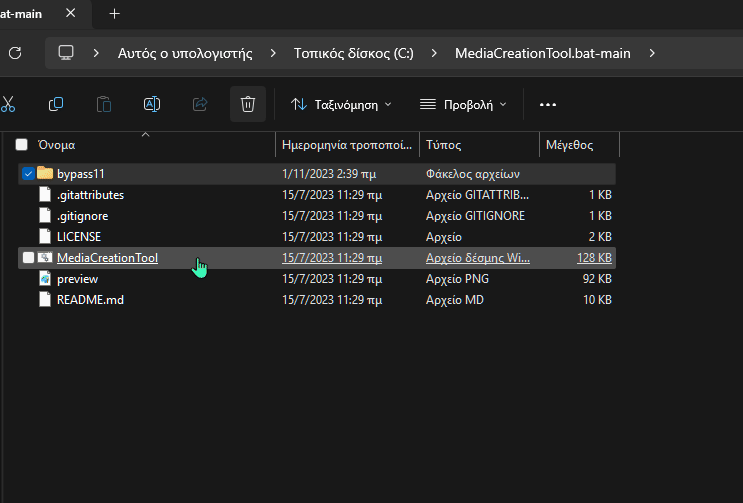This screenshot has height=503, width=743.
Task: Click the sort arrow above Όνομα column
Action: [x=145, y=135]
